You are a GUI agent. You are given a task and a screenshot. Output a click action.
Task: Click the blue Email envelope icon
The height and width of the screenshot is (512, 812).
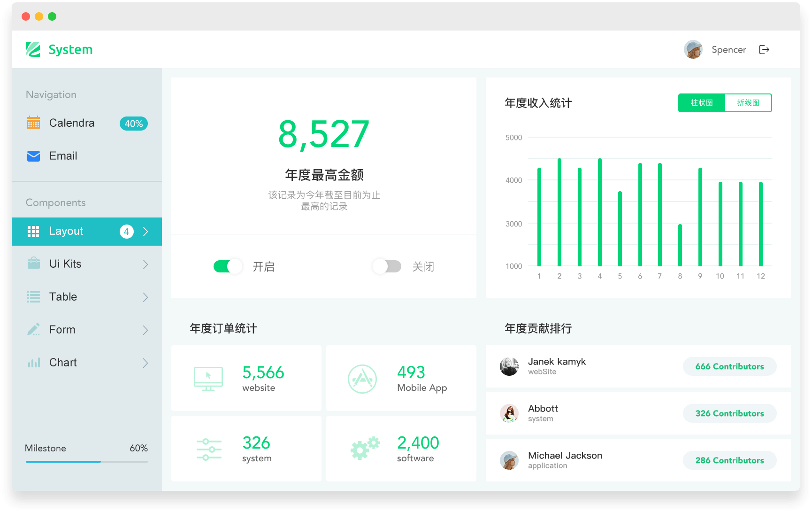tap(33, 156)
